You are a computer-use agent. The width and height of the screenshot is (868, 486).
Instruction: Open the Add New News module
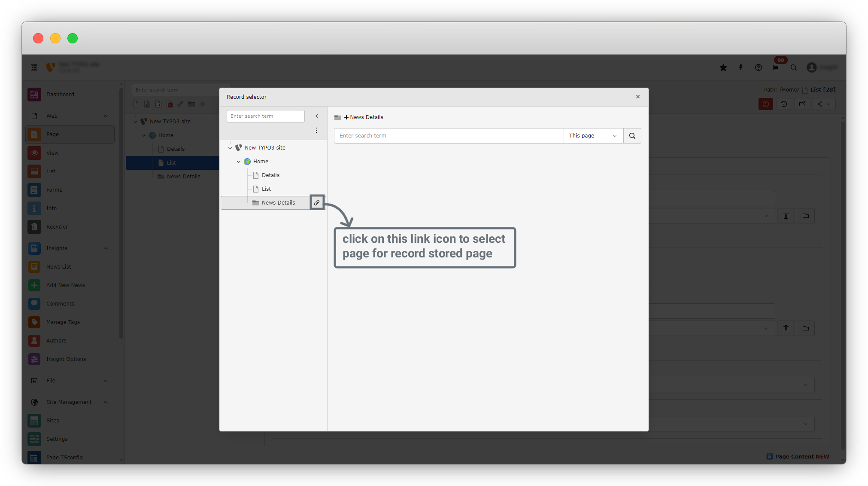click(65, 285)
